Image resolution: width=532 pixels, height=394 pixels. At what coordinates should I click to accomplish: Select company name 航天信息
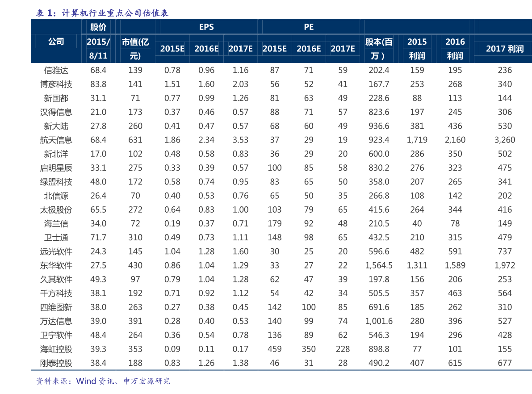pyautogui.click(x=56, y=140)
